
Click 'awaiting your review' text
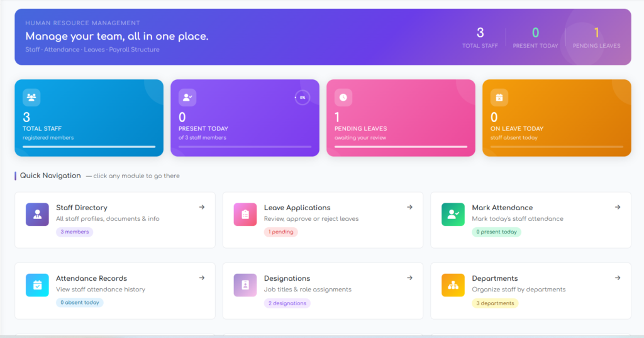[x=360, y=138]
